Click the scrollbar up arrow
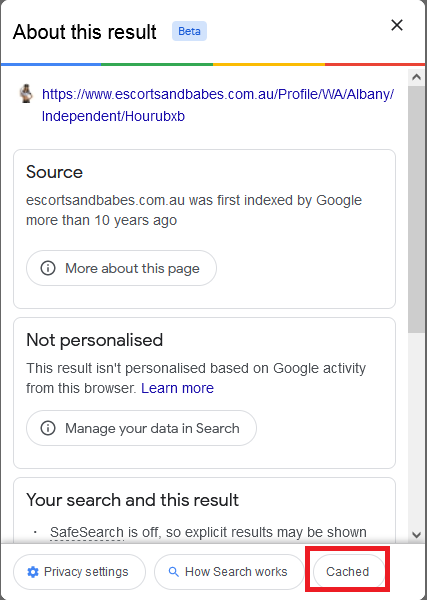 click(416, 77)
